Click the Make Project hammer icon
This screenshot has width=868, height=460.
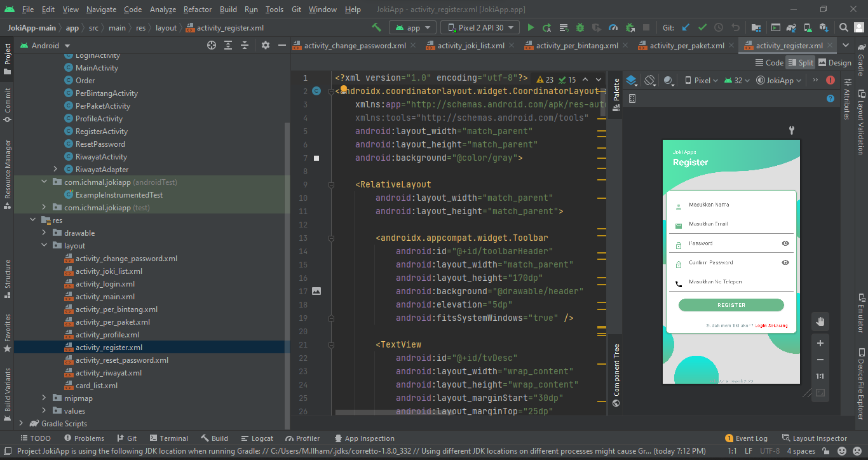pyautogui.click(x=377, y=28)
